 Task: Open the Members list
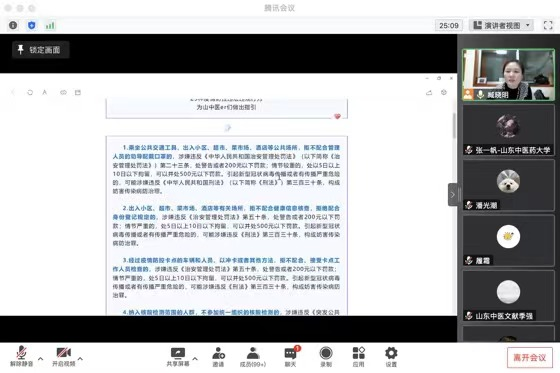253,357
